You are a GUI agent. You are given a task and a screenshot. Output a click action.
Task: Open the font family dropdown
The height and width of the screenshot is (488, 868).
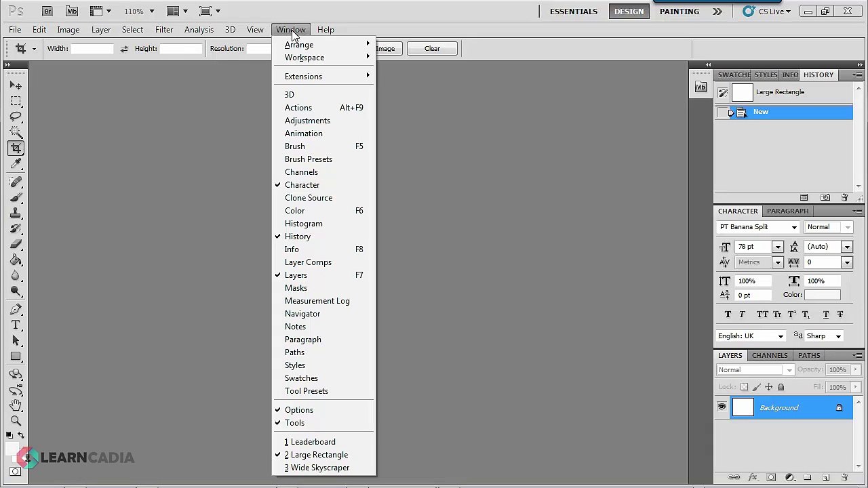pos(794,227)
